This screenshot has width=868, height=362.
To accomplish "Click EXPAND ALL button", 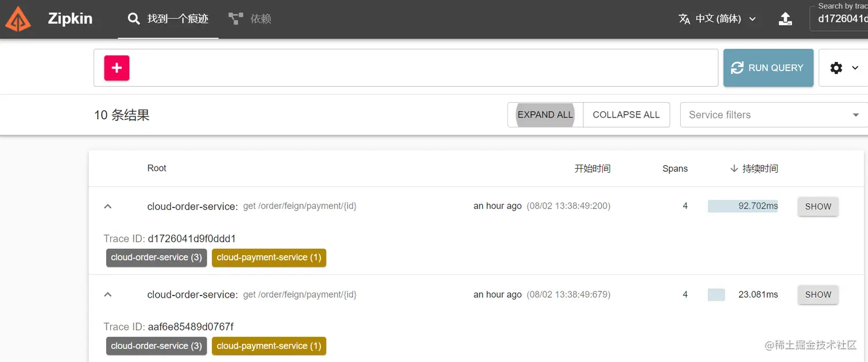I will coord(545,115).
